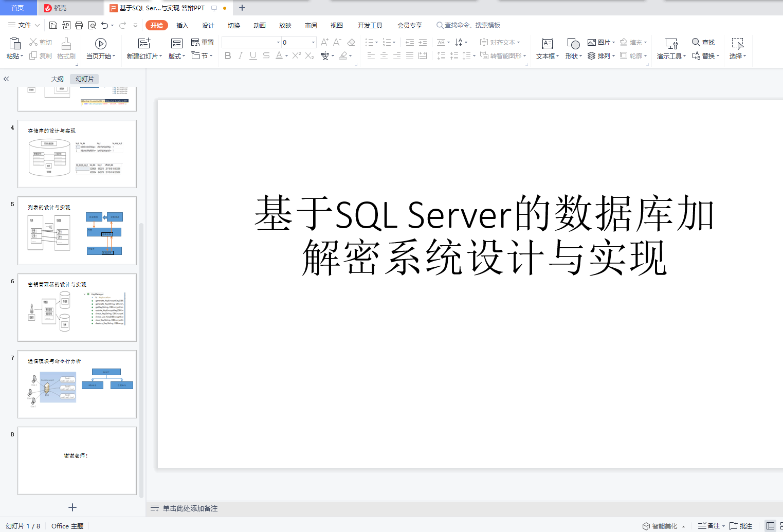Undo the last action

point(105,25)
